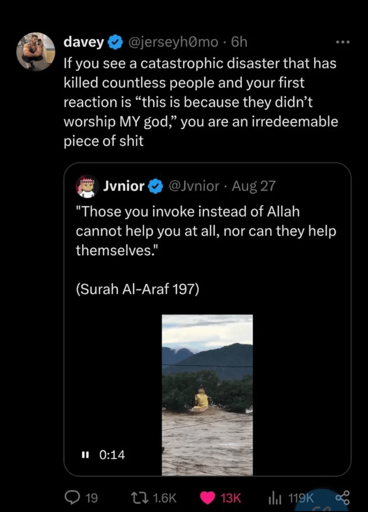Pause the video at 0:14
The height and width of the screenshot is (512, 368).
pos(85,455)
